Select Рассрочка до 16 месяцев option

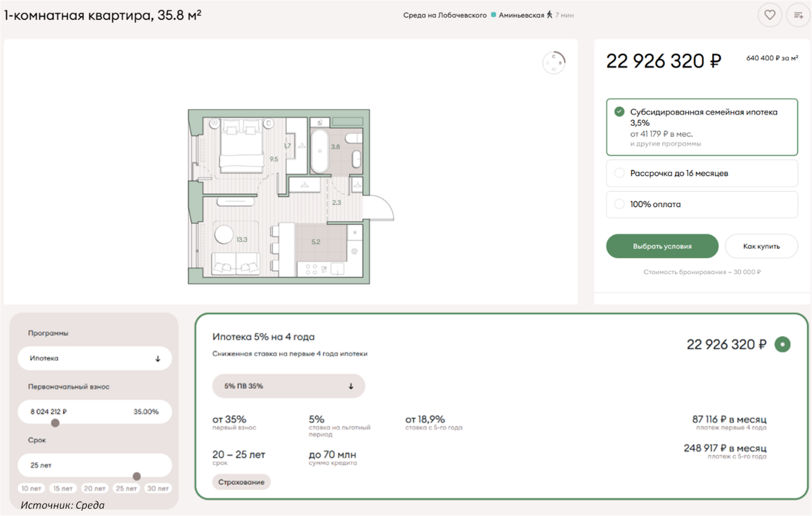click(x=702, y=173)
